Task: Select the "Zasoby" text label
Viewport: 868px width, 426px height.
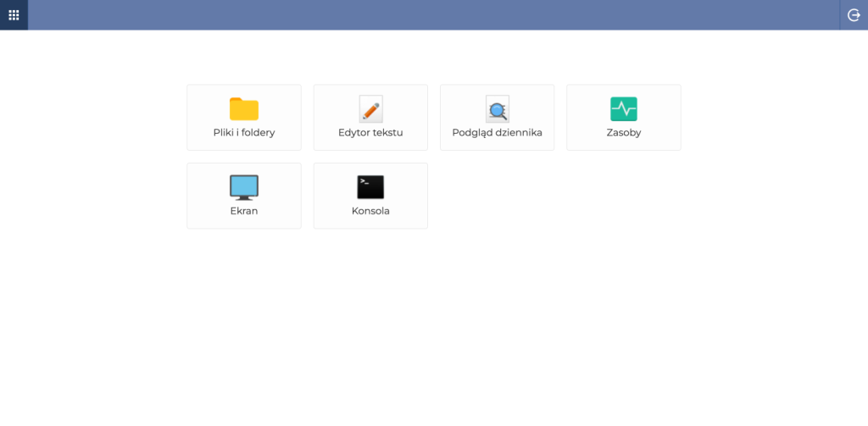Action: [x=624, y=133]
